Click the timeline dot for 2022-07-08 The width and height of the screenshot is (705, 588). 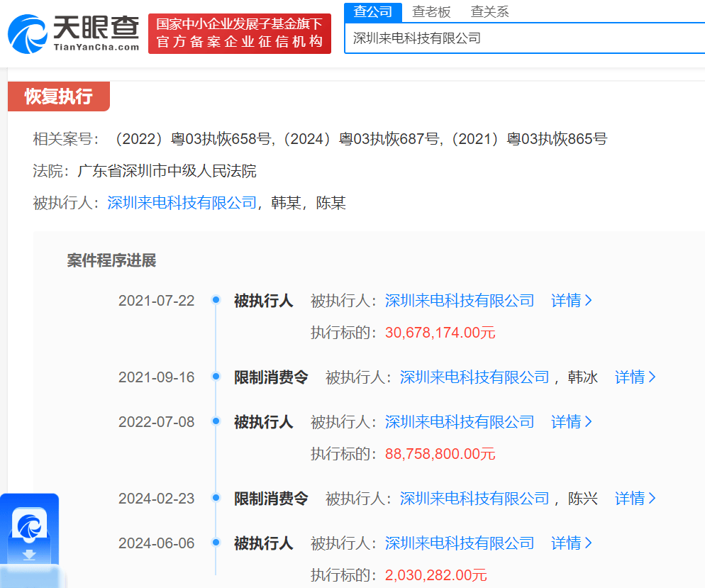click(x=216, y=422)
